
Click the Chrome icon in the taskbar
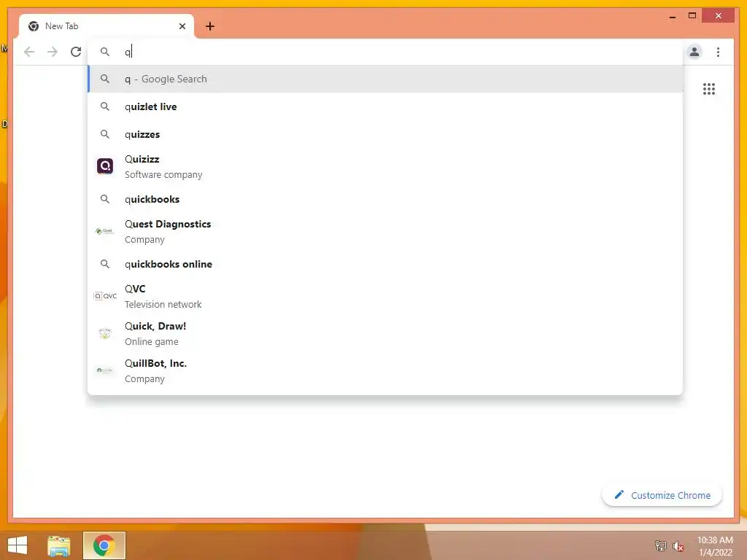tap(104, 545)
